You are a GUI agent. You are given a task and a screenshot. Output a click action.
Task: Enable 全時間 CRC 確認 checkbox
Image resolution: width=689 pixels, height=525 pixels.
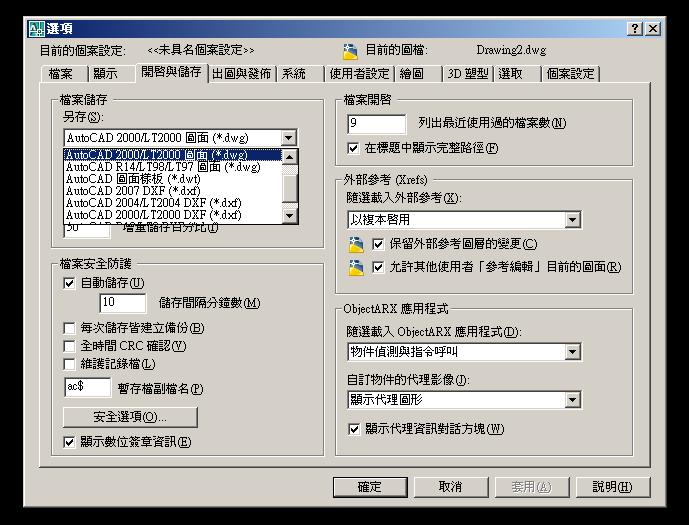69,346
